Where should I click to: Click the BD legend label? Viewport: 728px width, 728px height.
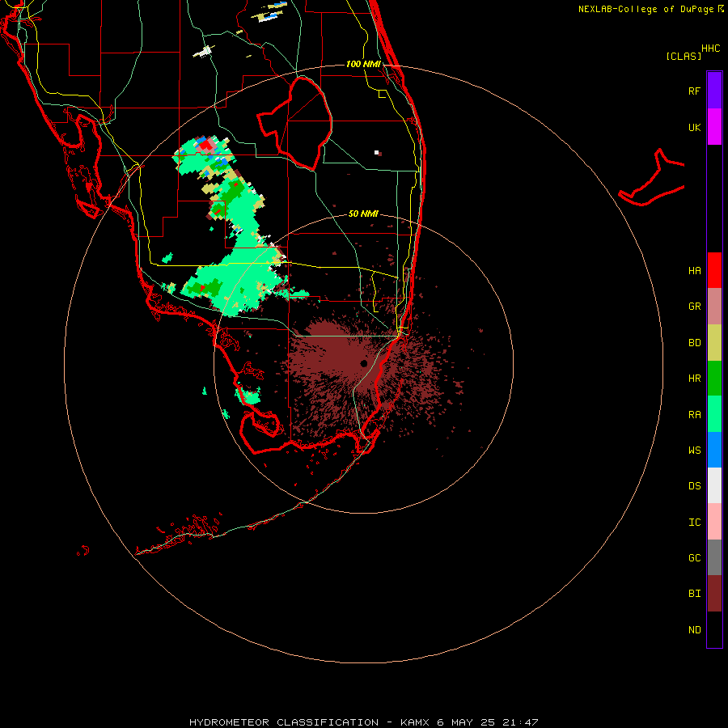click(694, 343)
